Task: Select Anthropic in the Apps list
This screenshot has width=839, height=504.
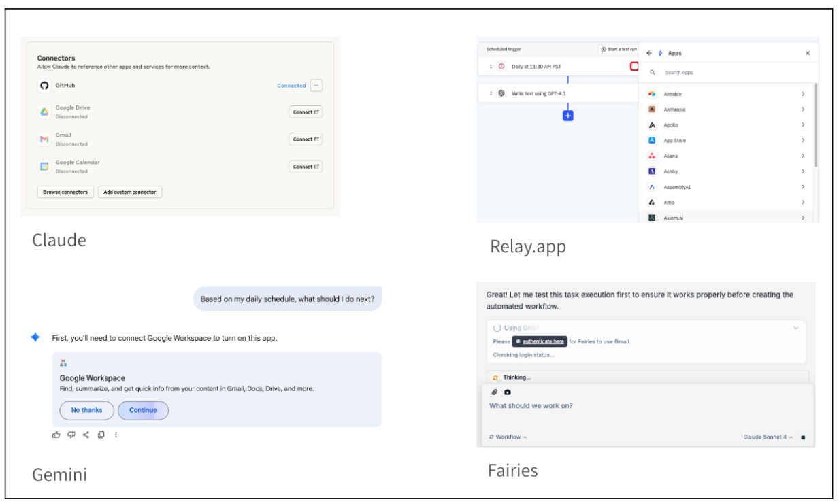Action: coord(676,110)
